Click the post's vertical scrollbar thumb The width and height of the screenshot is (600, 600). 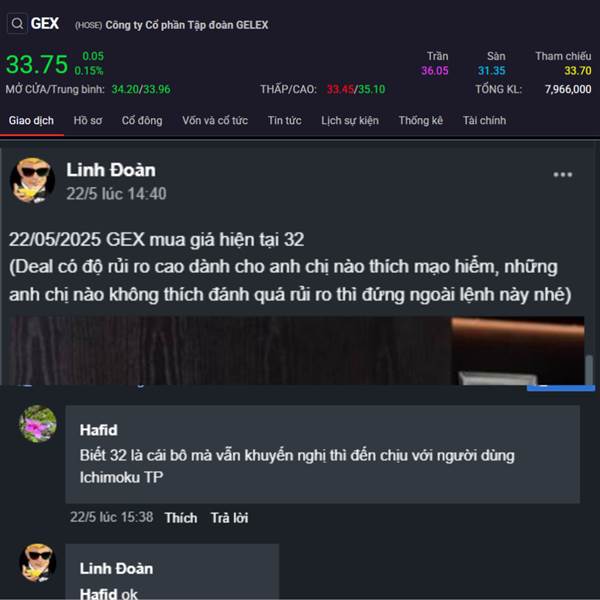(x=590, y=369)
